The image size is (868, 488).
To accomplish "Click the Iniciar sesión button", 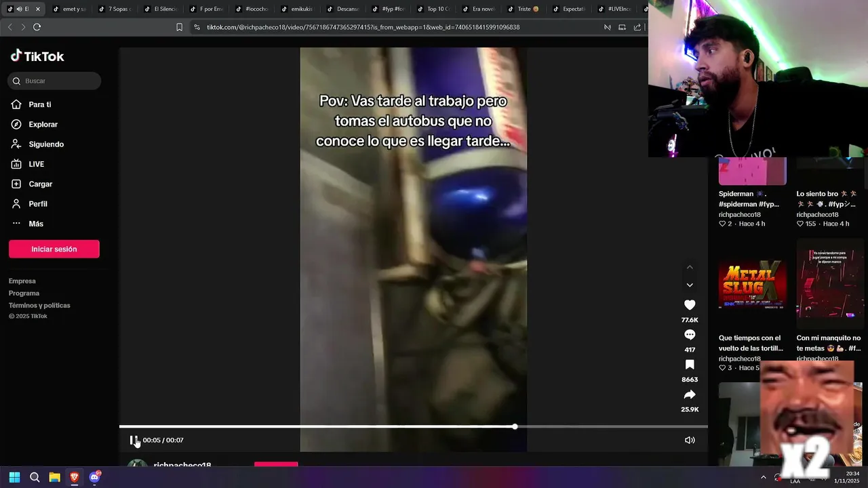I will coord(54,249).
